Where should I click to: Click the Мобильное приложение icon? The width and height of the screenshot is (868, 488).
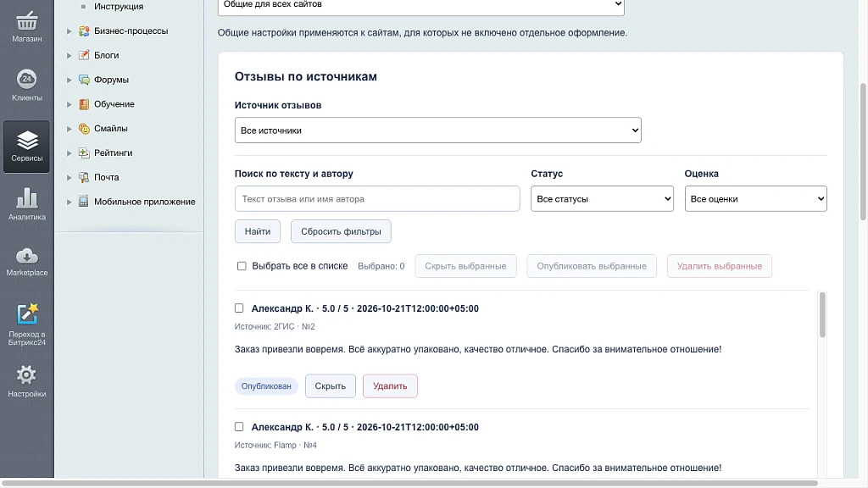tap(84, 202)
